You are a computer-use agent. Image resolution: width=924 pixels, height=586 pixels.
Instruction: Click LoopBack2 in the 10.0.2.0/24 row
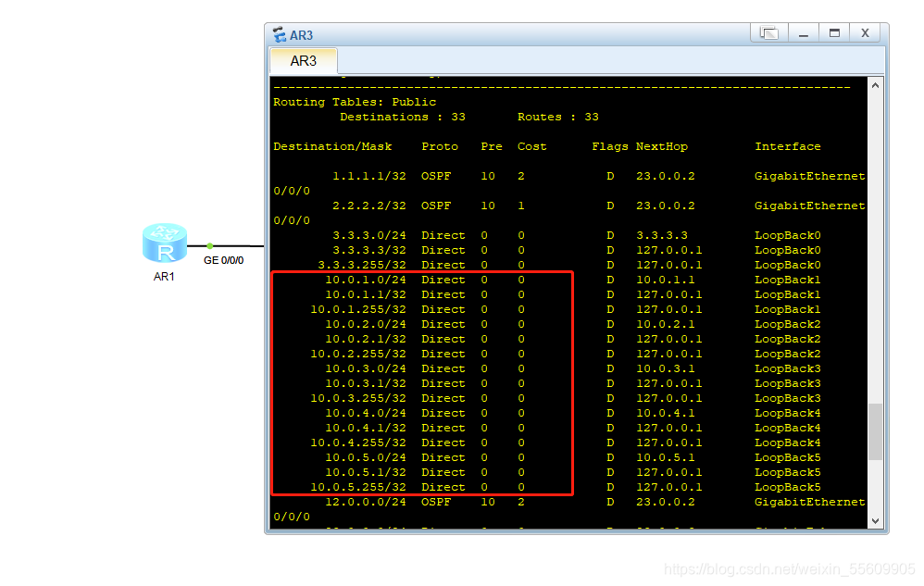[x=788, y=324]
